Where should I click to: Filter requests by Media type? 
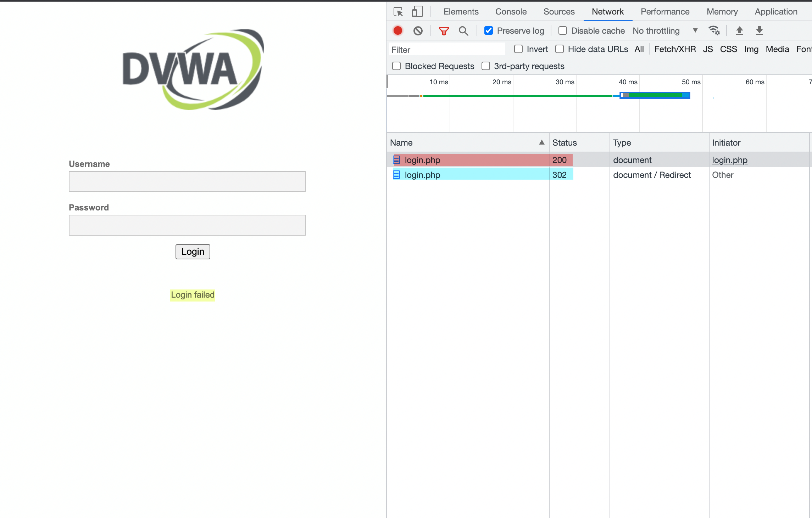777,49
